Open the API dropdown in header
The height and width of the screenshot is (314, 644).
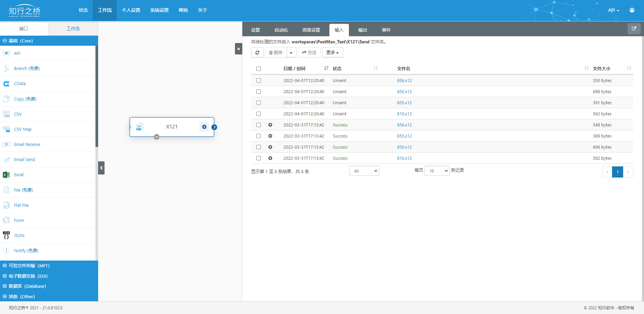[613, 10]
